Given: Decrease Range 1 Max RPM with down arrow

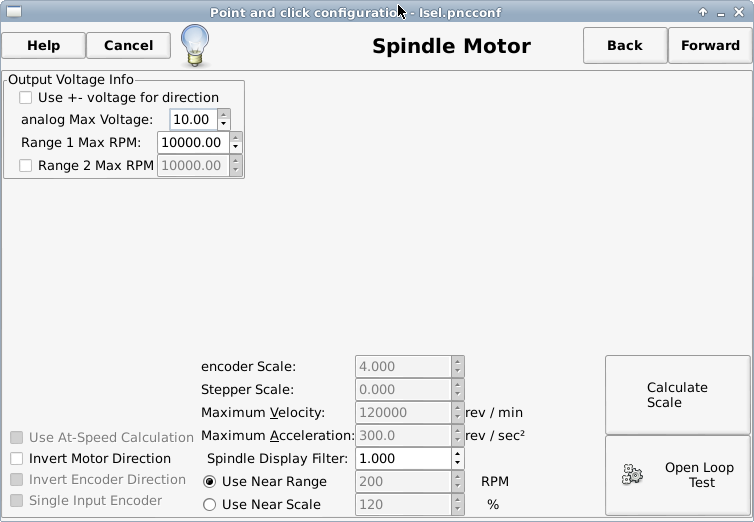Looking at the screenshot, I should (236, 148).
